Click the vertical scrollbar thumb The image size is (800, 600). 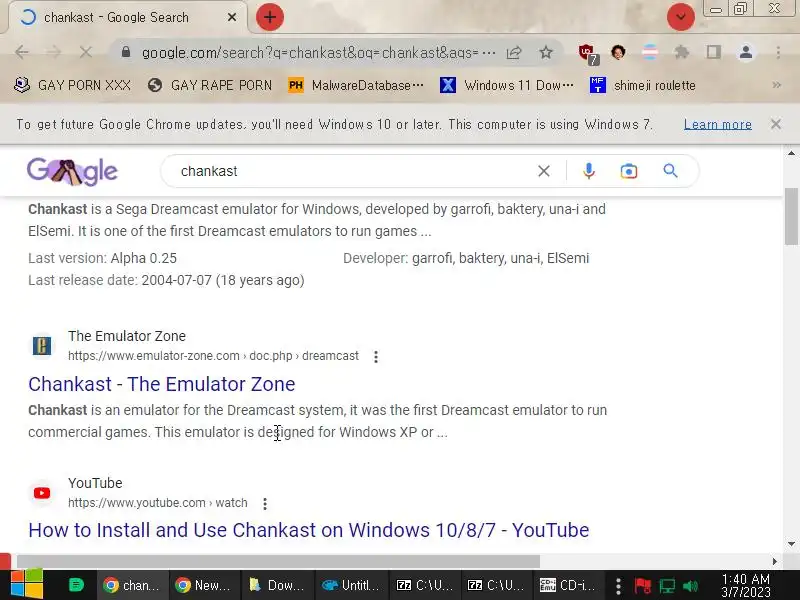791,217
